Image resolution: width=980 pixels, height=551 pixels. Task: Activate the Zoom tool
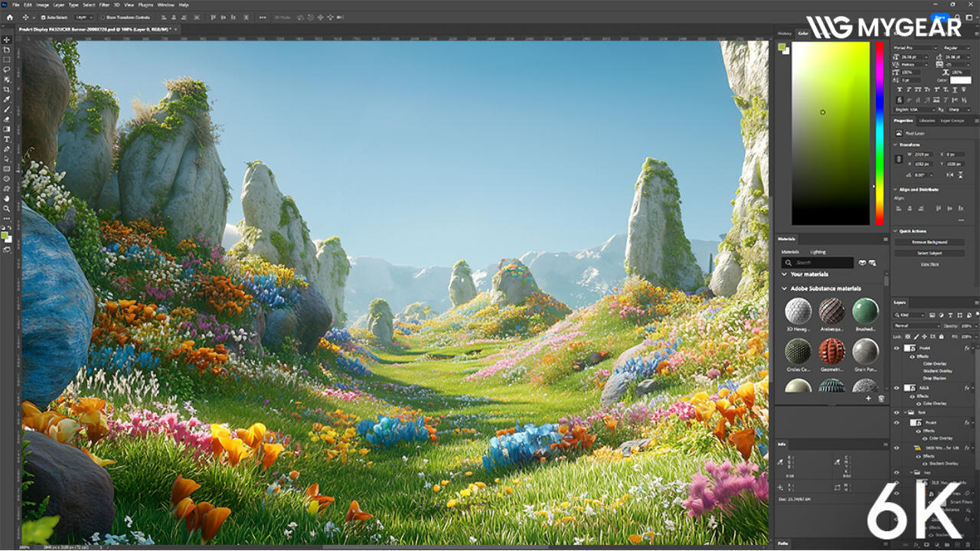7,208
